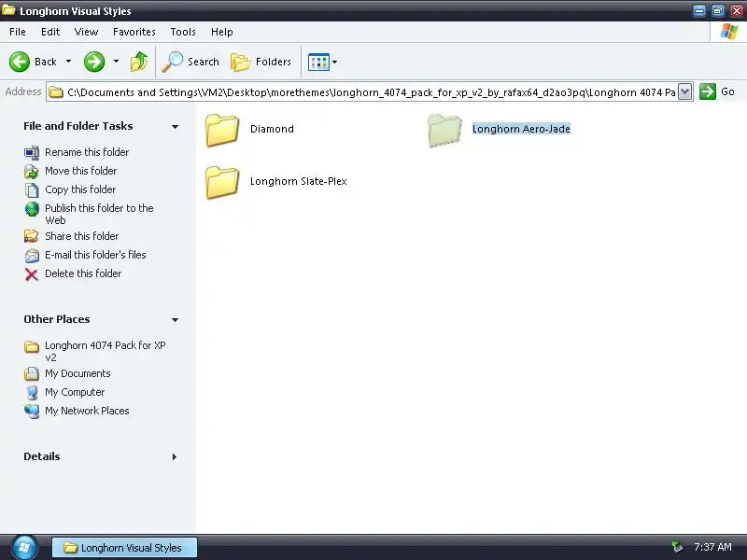The image size is (747, 560).
Task: Click the 7:37 AM taskbar clock
Action: 712,547
